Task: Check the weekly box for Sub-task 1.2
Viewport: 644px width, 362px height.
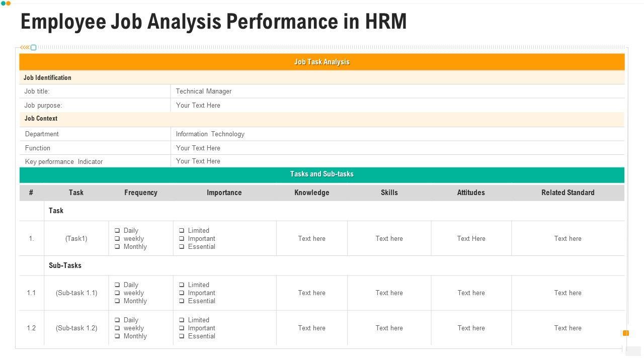Action: pyautogui.click(x=117, y=328)
